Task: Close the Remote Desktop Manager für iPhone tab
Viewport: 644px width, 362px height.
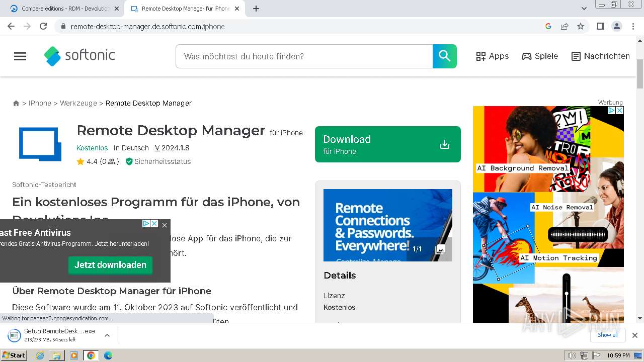Action: tap(237, 9)
